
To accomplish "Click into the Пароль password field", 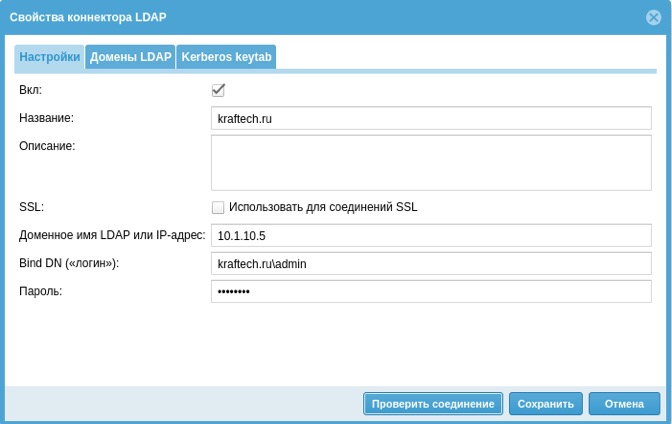I will pos(431,291).
